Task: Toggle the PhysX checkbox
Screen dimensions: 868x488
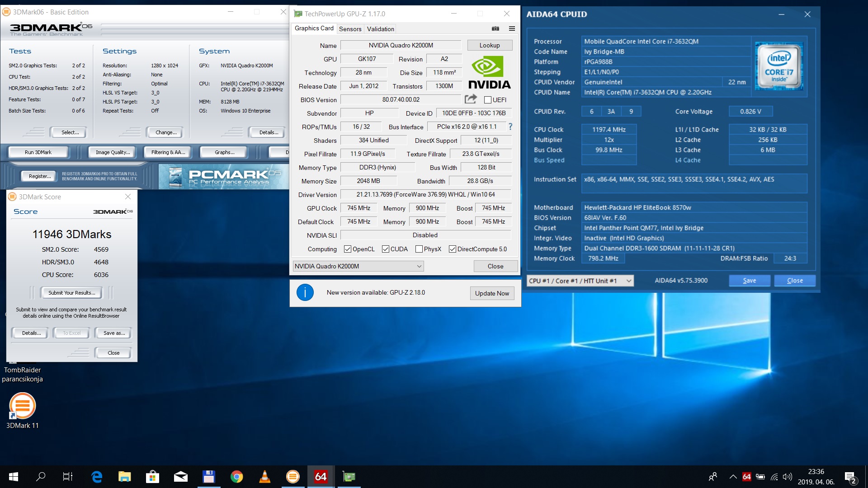Action: tap(419, 249)
